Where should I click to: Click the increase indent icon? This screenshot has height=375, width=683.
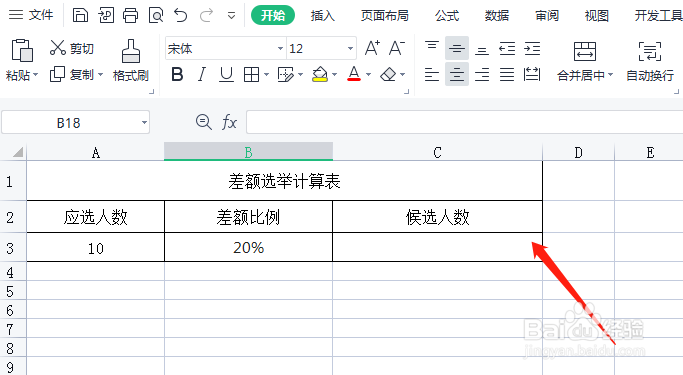point(532,48)
